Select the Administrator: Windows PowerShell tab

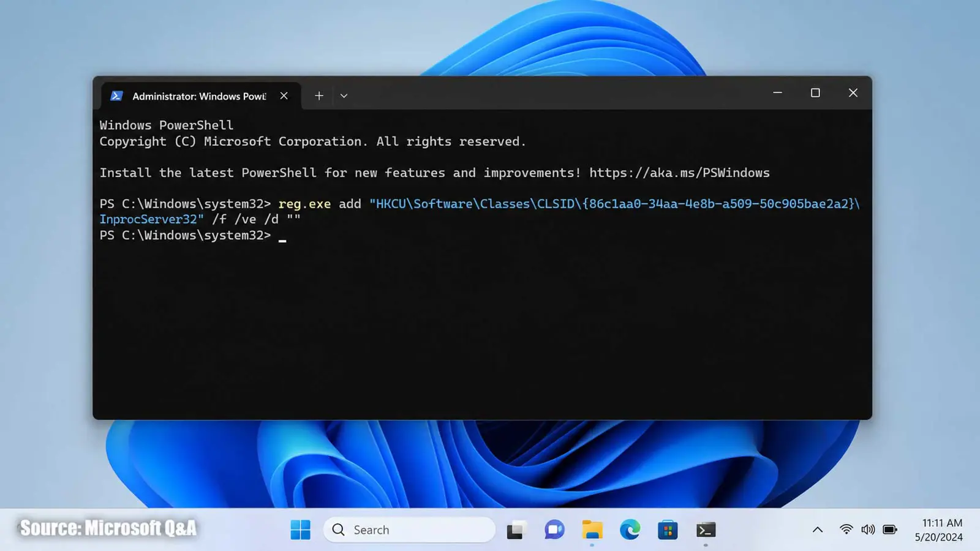tap(201, 96)
